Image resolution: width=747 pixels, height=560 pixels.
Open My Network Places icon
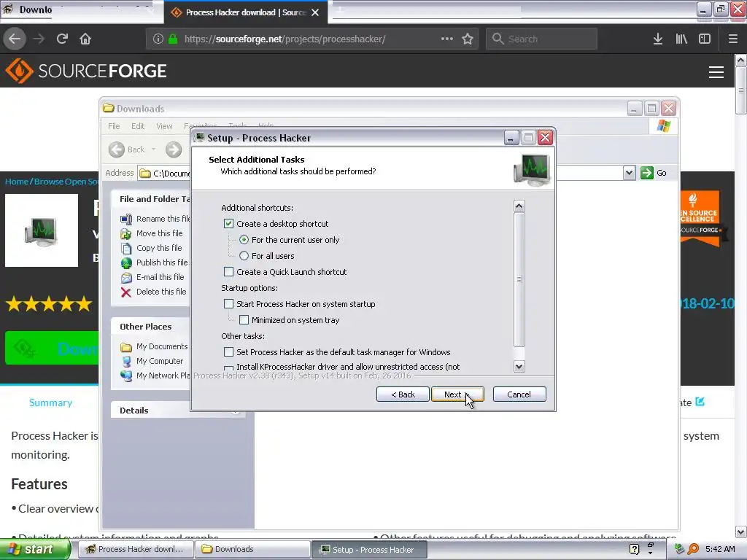125,376
